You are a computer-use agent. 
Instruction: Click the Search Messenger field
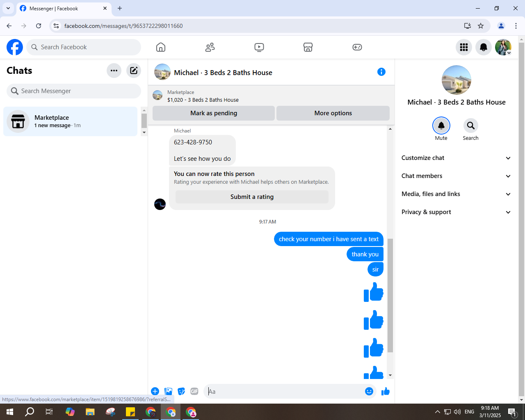click(x=74, y=91)
